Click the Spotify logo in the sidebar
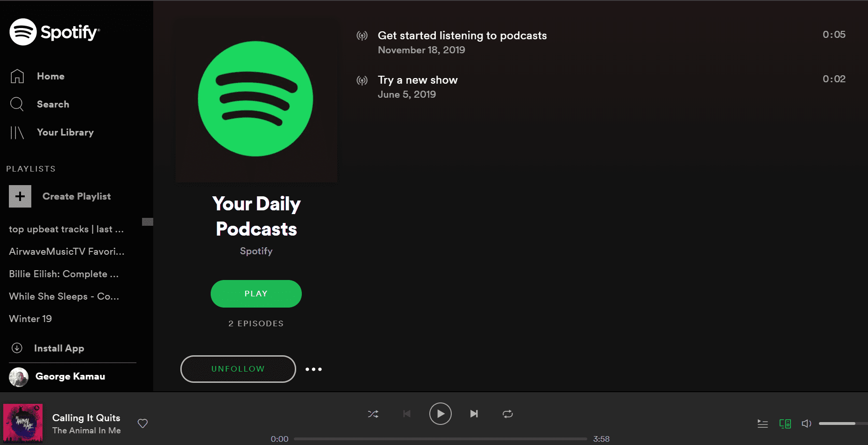Viewport: 868px width, 445px height. pyautogui.click(x=54, y=32)
